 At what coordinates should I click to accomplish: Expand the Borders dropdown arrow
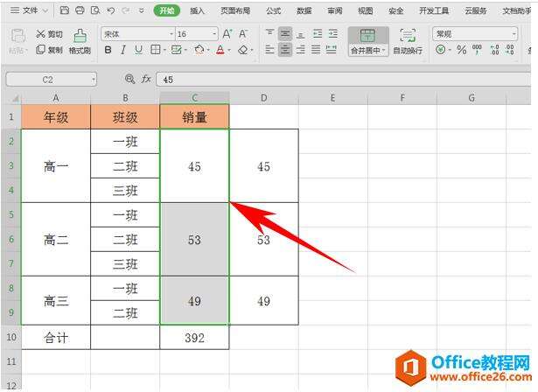164,51
